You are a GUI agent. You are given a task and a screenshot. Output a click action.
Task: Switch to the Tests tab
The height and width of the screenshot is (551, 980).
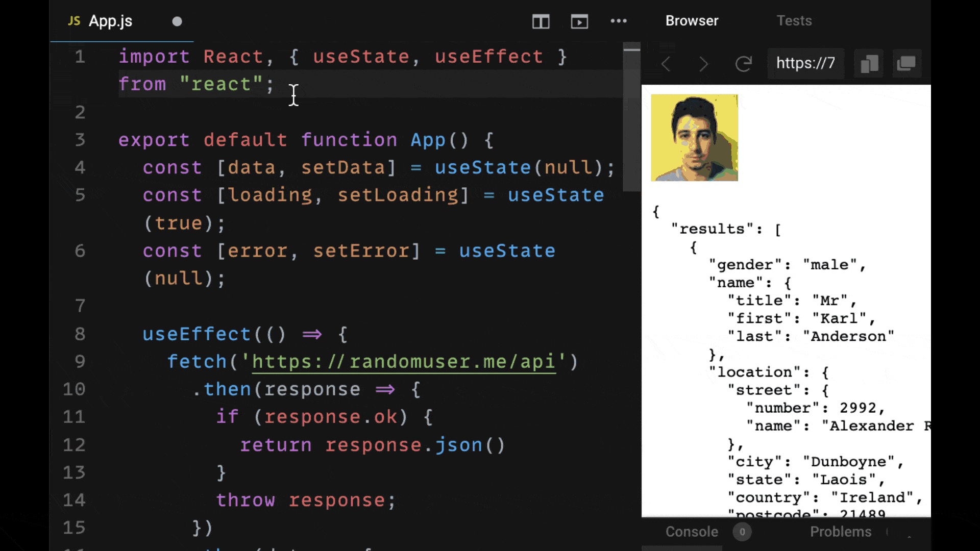(x=794, y=20)
